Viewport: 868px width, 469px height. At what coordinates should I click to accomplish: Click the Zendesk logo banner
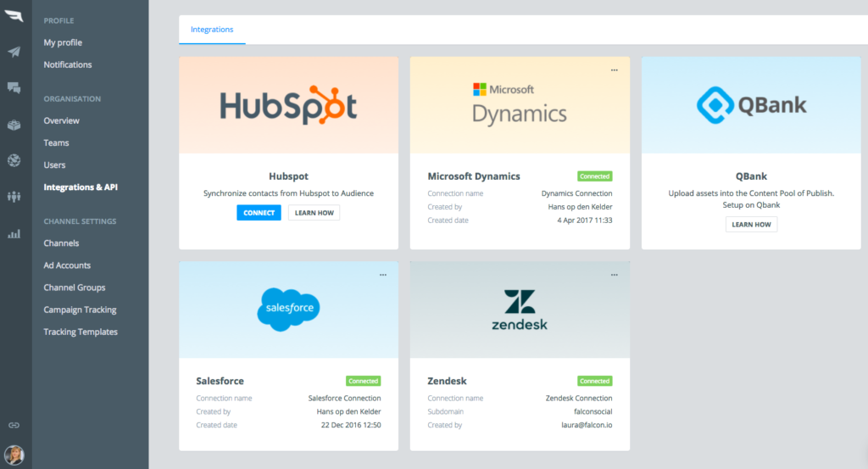pyautogui.click(x=520, y=310)
